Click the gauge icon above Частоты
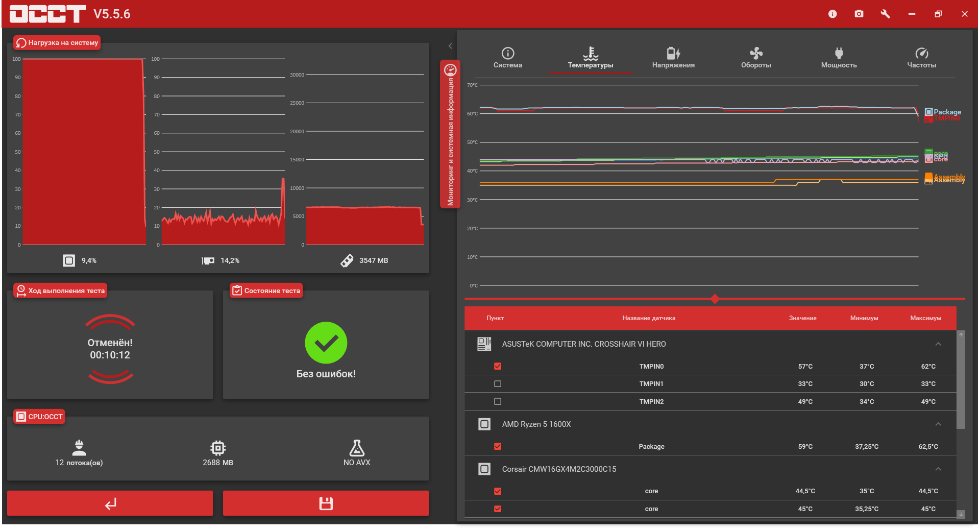Screen dimensions: 980x531 click(x=921, y=53)
